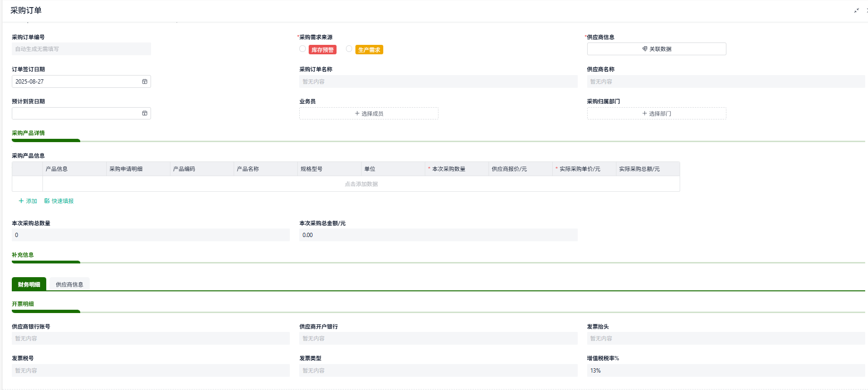
Task: Click 采购订单名称 field
Action: 438,82
